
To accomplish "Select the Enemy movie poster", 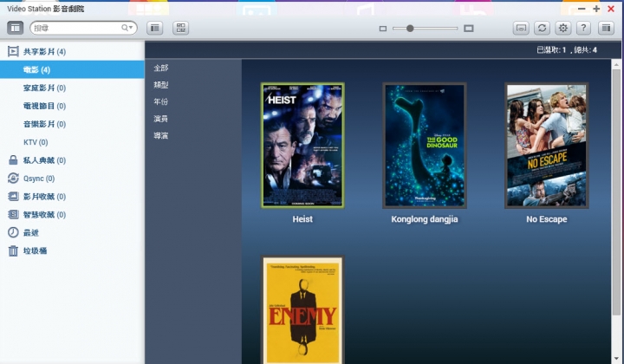I will click(302, 310).
